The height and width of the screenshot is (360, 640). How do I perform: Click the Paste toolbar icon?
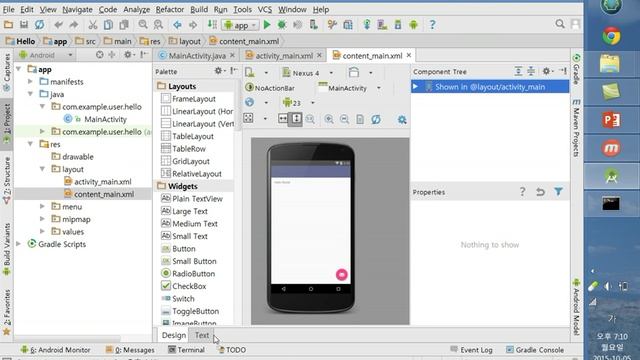tap(124, 25)
